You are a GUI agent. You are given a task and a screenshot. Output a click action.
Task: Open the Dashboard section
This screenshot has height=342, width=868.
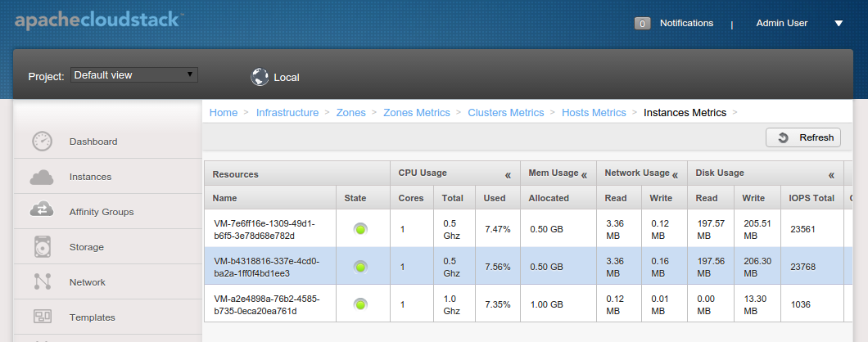pyautogui.click(x=108, y=141)
